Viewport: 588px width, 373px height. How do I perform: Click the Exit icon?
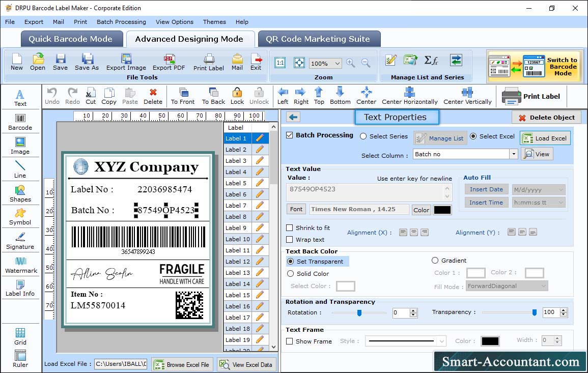256,62
